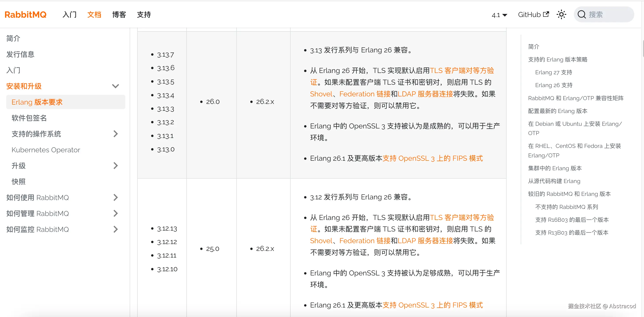Open the 4.1 version dropdown
Viewport: 644px width, 317px height.
click(x=499, y=15)
